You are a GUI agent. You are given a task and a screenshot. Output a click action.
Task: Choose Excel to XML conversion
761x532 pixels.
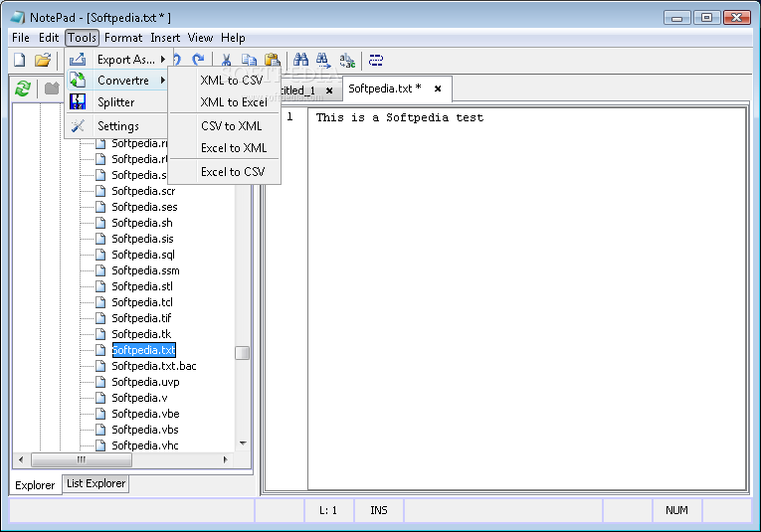225,148
